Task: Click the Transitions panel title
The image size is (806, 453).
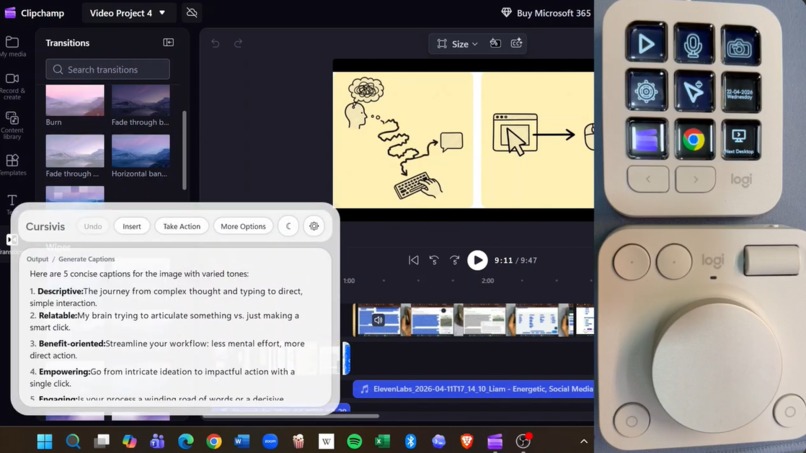Action: (x=67, y=43)
